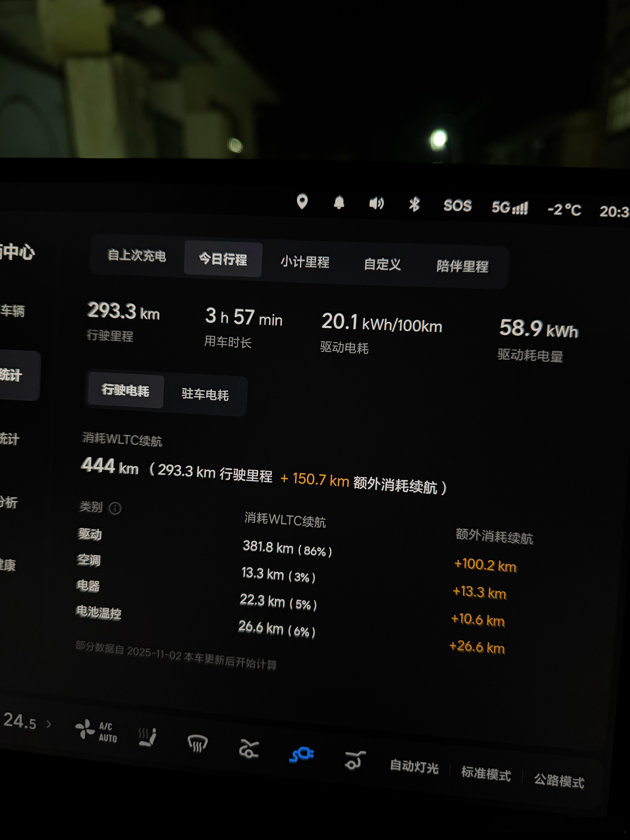Switch to 自上次充电 tab
The height and width of the screenshot is (840, 630).
pos(137,256)
